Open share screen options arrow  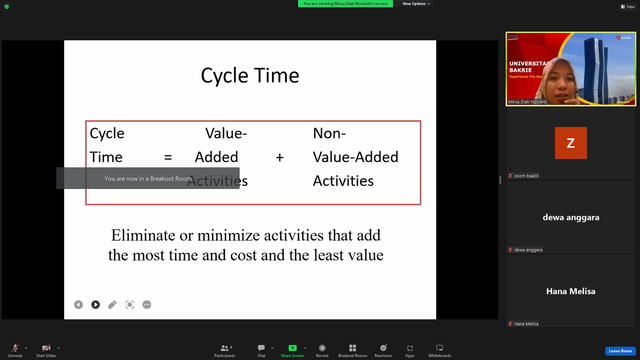305,348
